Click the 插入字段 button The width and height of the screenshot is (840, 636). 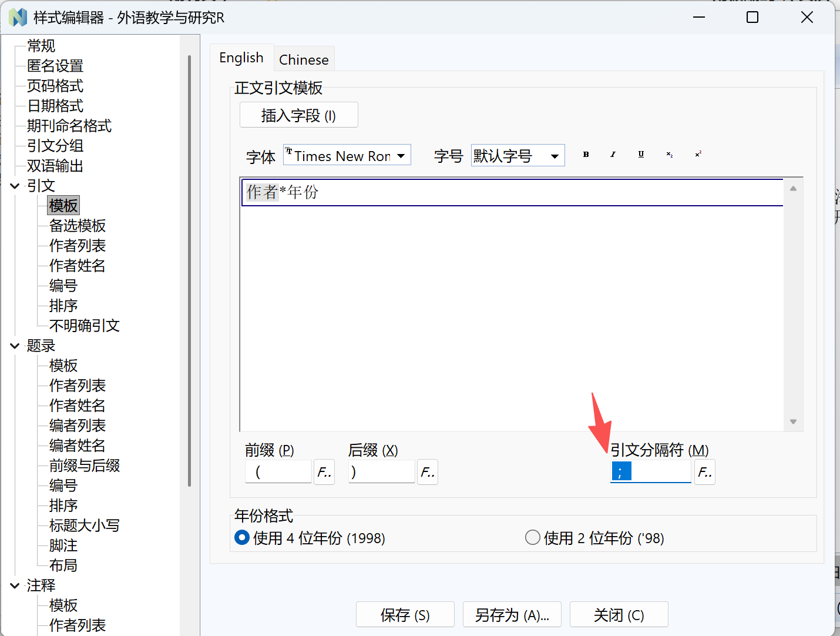click(298, 115)
